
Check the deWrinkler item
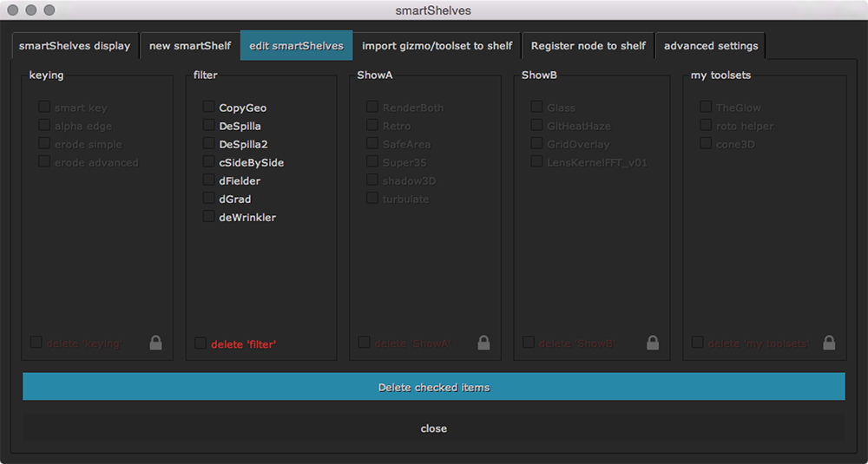[x=209, y=217]
